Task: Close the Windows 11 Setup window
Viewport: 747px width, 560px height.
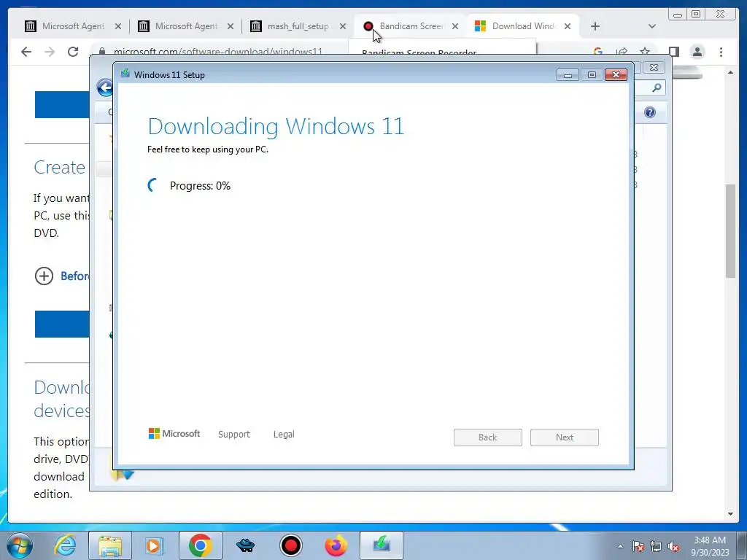Action: [616, 75]
